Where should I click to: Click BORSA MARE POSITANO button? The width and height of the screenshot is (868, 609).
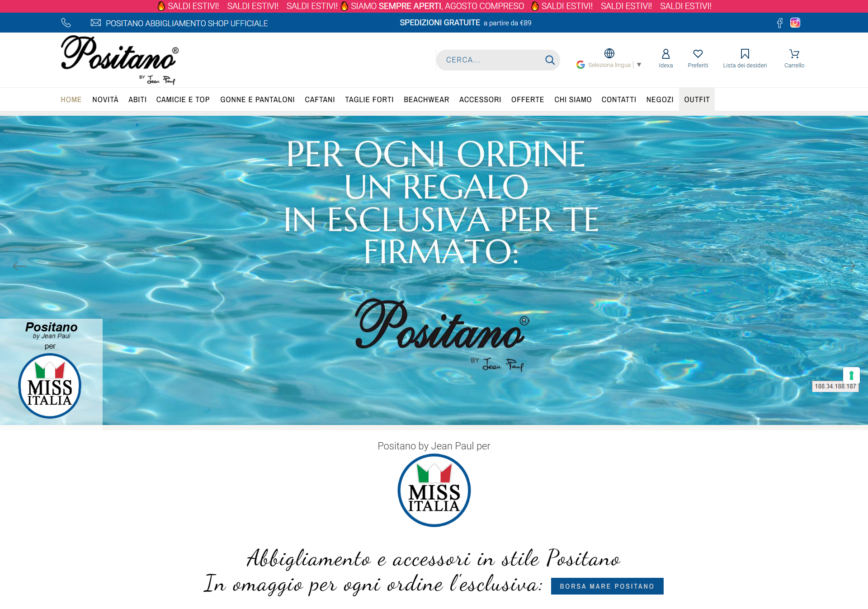(x=607, y=586)
